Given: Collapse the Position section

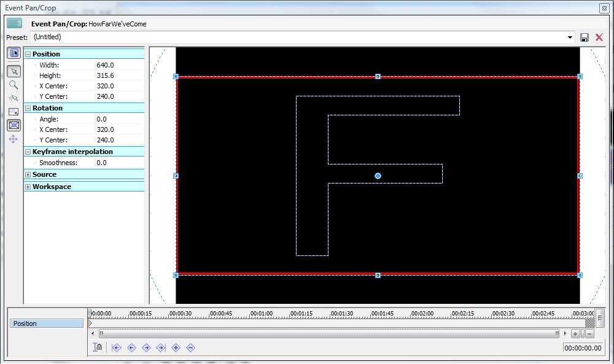Looking at the screenshot, I should (28, 55).
